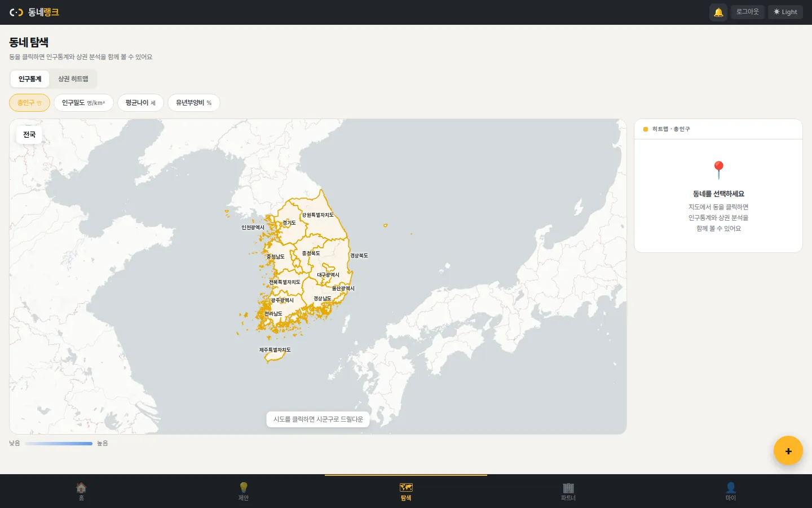Select the 평균나이 metric chip
Viewport: 812px width, 508px height.
[x=140, y=103]
